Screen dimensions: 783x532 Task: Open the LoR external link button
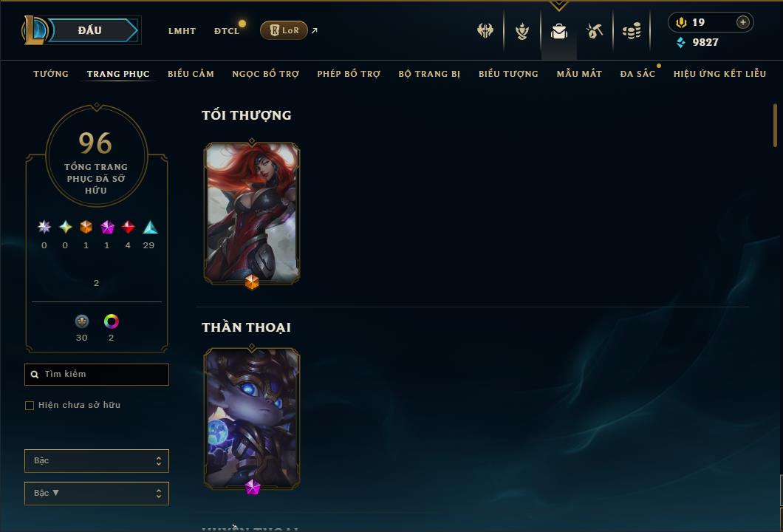point(284,30)
